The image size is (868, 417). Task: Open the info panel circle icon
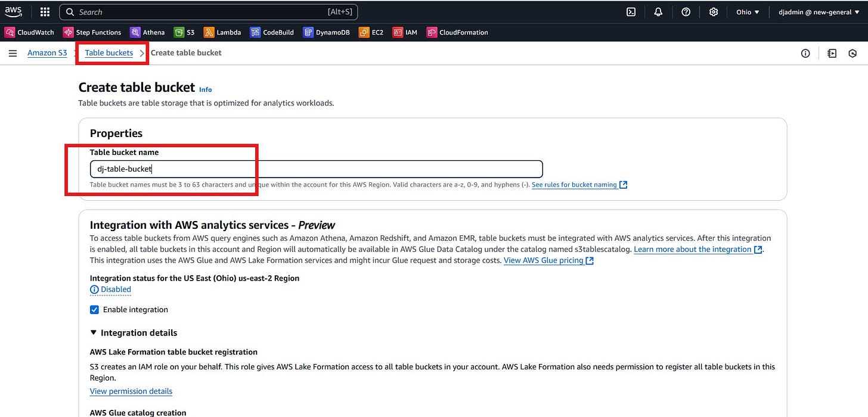click(x=805, y=54)
